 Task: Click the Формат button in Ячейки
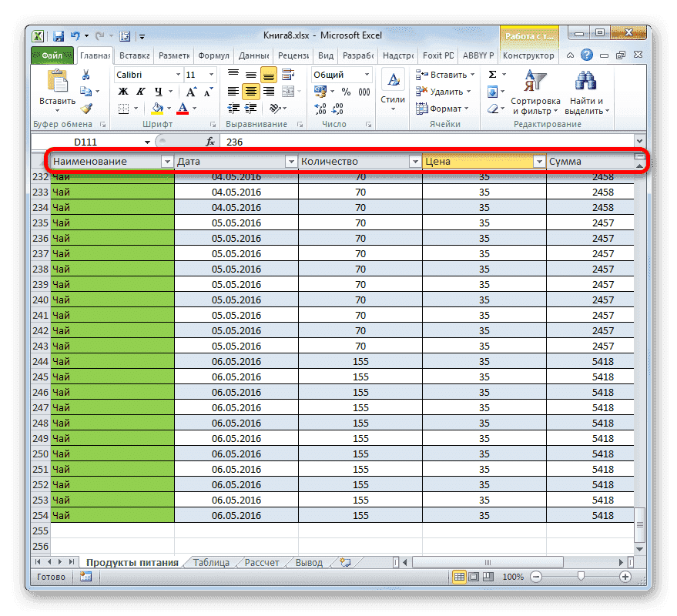click(x=445, y=108)
